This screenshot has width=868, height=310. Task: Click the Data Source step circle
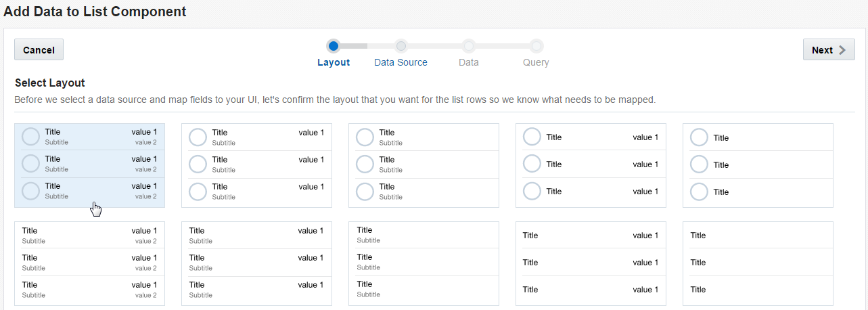tap(401, 46)
